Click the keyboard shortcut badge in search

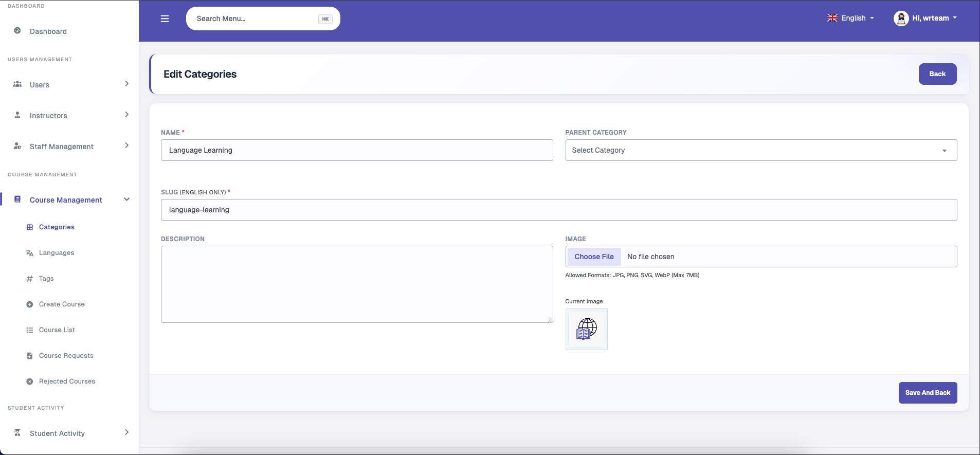click(325, 19)
